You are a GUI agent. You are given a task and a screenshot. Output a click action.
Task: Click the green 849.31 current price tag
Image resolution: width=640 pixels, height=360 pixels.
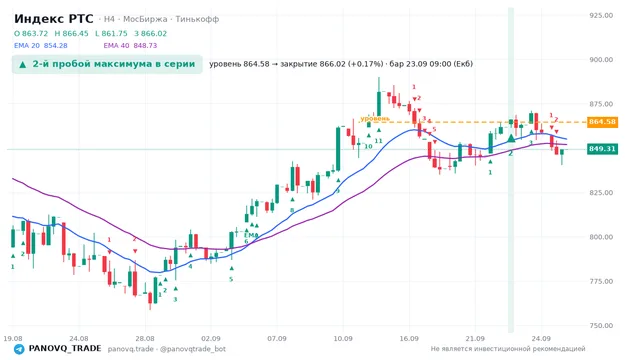602,149
